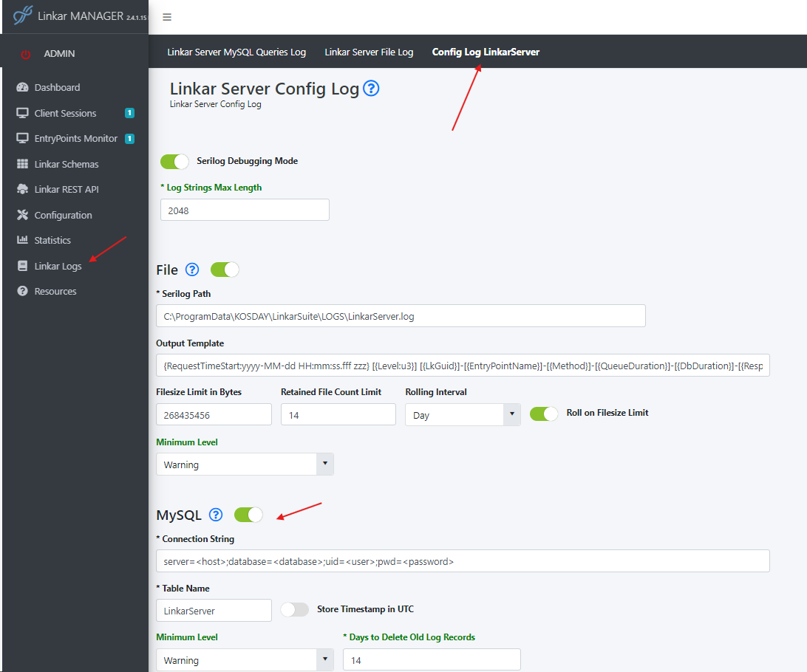Viewport: 807px width, 672px height.
Task: Click the Configuration tools icon
Action: click(x=22, y=216)
